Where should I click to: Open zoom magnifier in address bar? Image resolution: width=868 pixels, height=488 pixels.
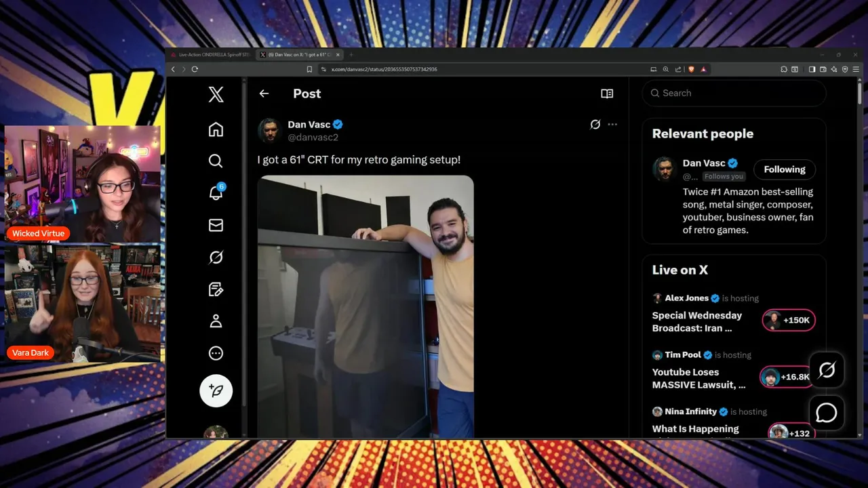pos(666,69)
